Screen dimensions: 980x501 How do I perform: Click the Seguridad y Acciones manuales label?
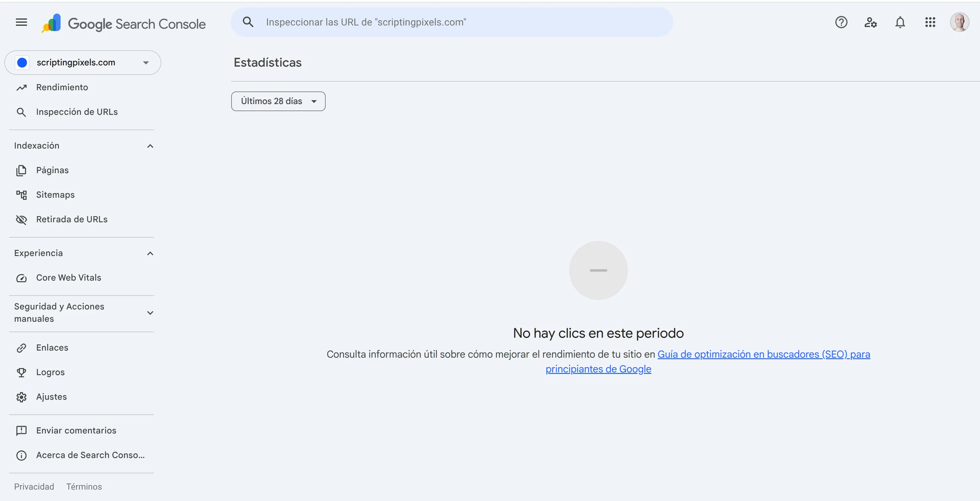click(59, 313)
